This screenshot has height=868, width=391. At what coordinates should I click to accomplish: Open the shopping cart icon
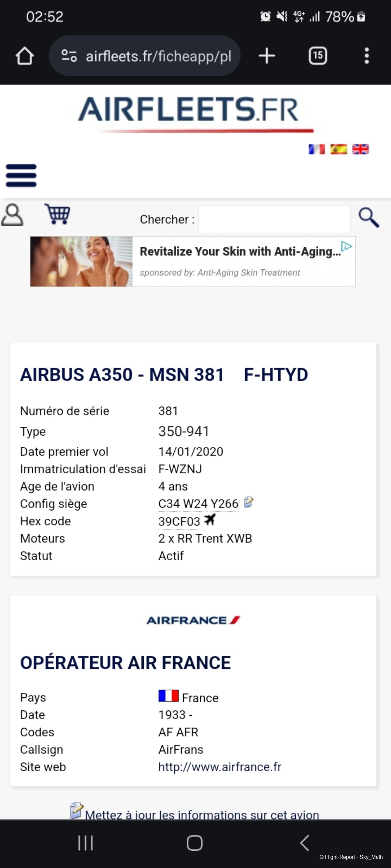point(57,214)
